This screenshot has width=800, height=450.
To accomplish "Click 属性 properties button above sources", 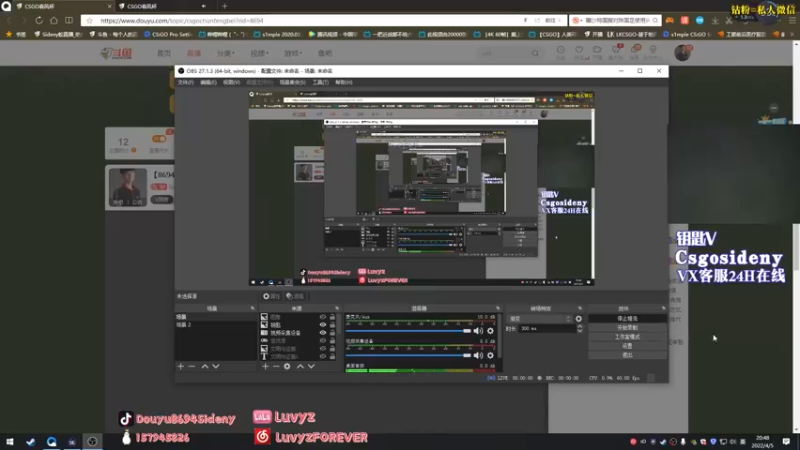I will (271, 296).
